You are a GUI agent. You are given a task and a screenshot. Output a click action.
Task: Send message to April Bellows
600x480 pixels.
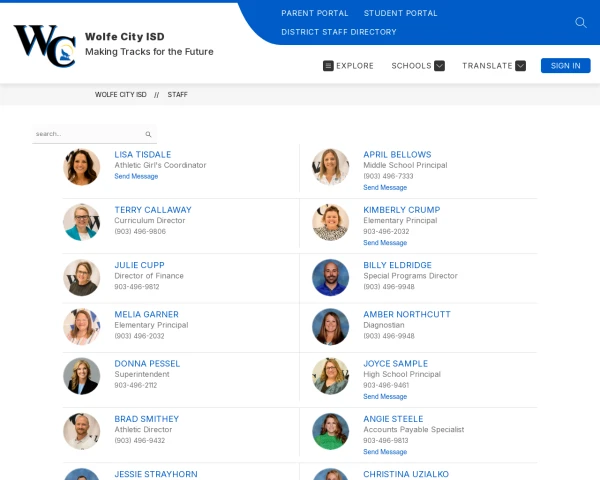point(385,187)
